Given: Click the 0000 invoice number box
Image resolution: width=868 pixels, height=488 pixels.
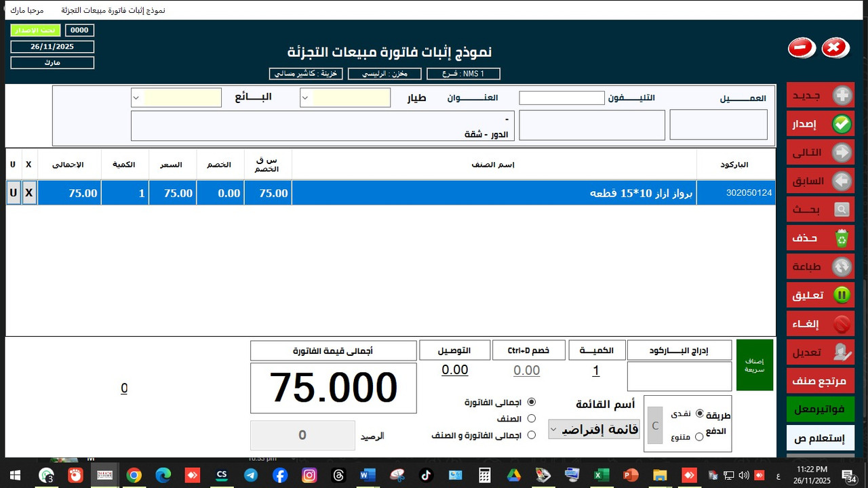Looking at the screenshot, I should (80, 30).
